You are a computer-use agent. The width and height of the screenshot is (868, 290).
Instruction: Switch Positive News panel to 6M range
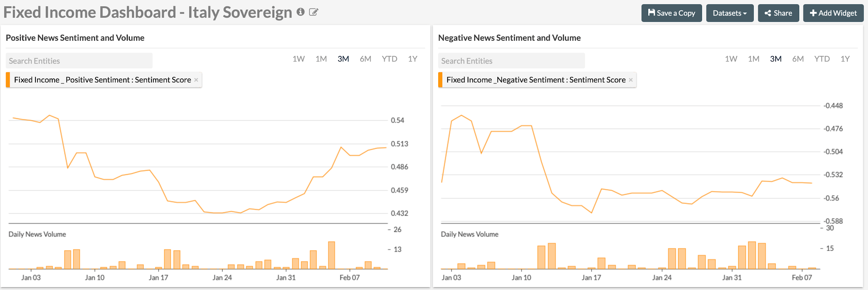(365, 59)
